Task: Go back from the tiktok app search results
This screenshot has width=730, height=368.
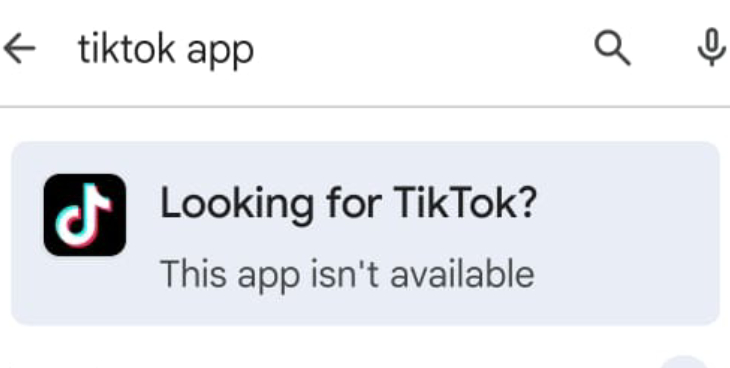Action: [x=19, y=48]
